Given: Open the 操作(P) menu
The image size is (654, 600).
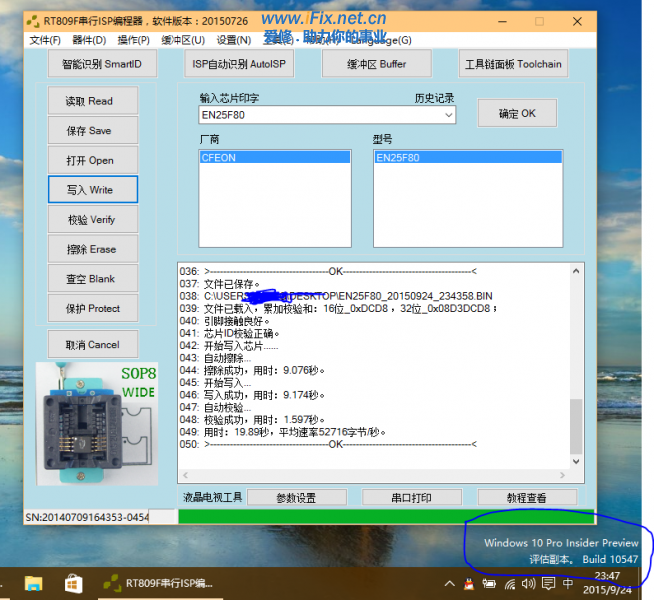Looking at the screenshot, I should point(133,40).
